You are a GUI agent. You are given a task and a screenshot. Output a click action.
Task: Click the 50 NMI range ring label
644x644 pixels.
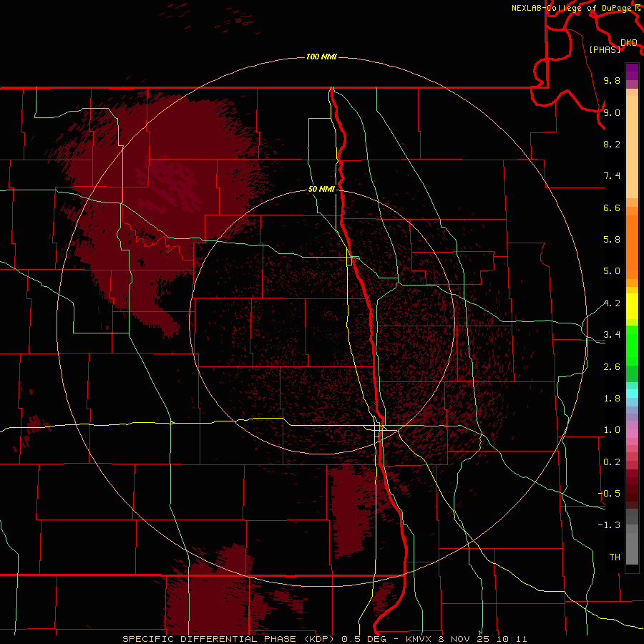point(321,189)
